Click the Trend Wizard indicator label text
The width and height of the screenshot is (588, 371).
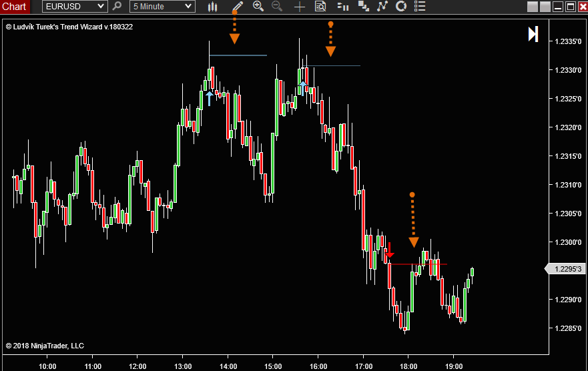[x=69, y=27]
